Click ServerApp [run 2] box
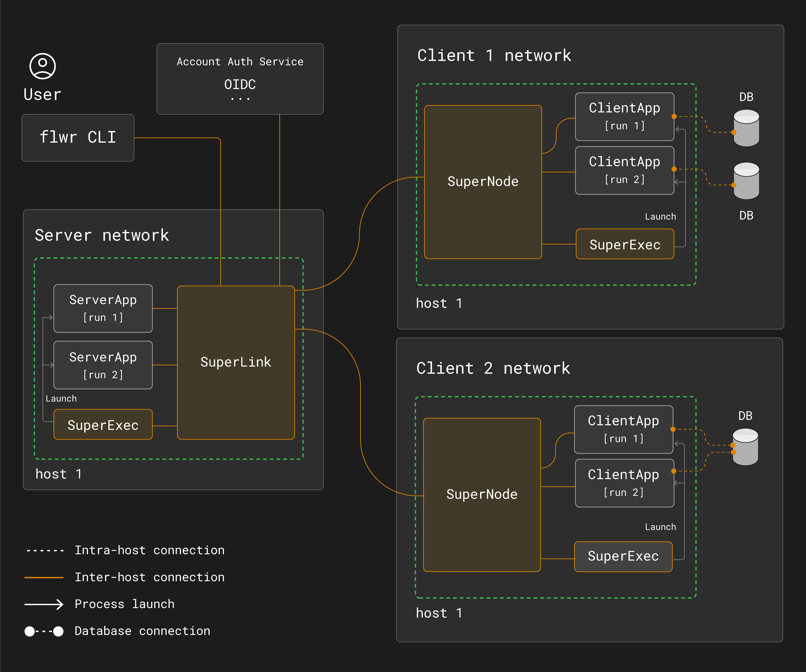 point(103,365)
